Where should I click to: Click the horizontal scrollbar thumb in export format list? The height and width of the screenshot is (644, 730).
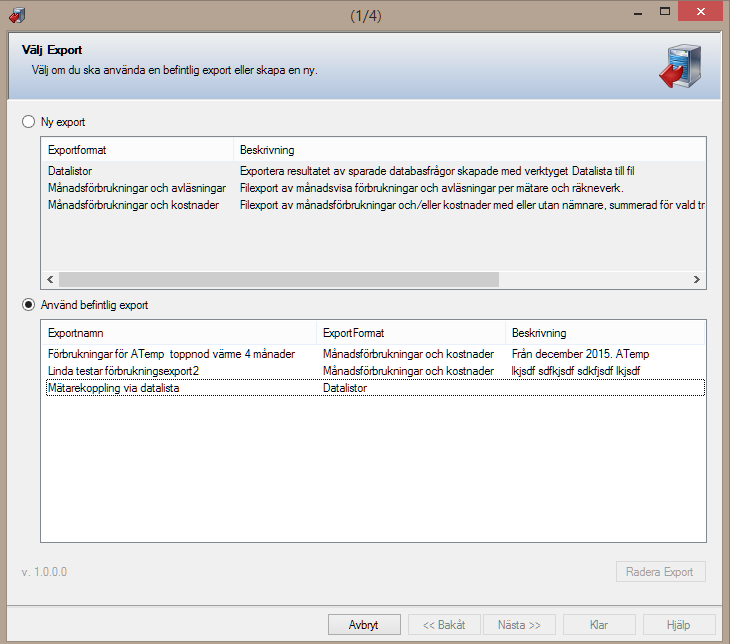point(279,279)
